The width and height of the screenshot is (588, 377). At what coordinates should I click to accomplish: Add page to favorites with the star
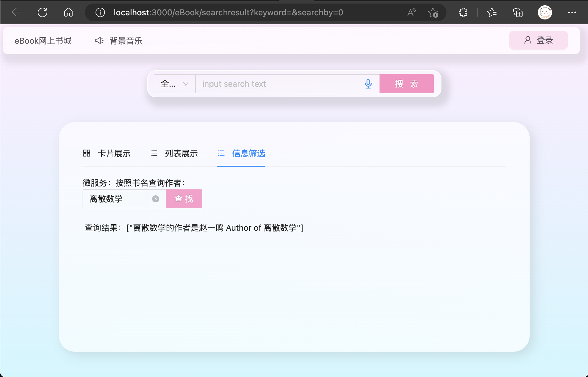(433, 12)
